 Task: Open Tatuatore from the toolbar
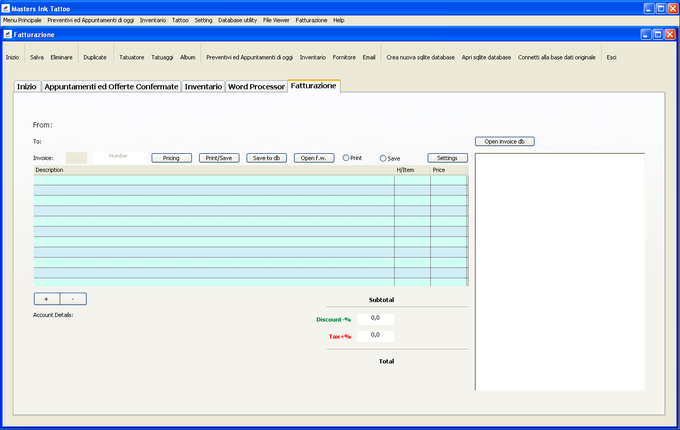click(132, 57)
